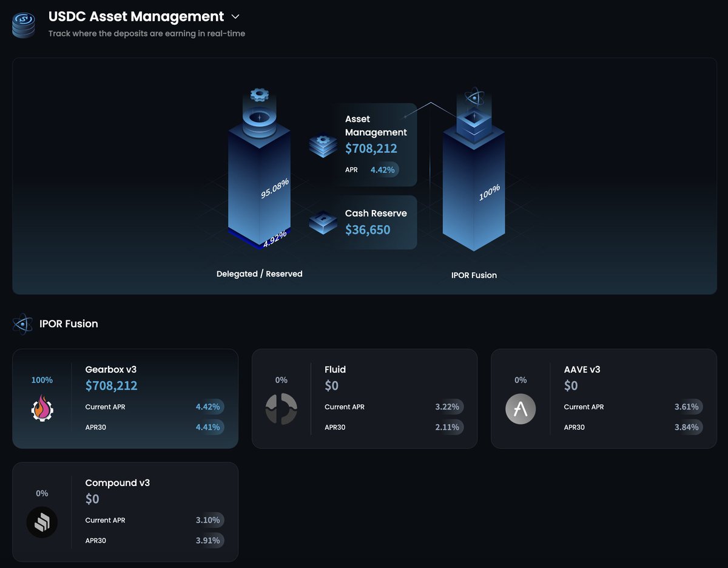Click the Gearbox v3 flame gear logo
Image resolution: width=728 pixels, height=568 pixels.
42,407
